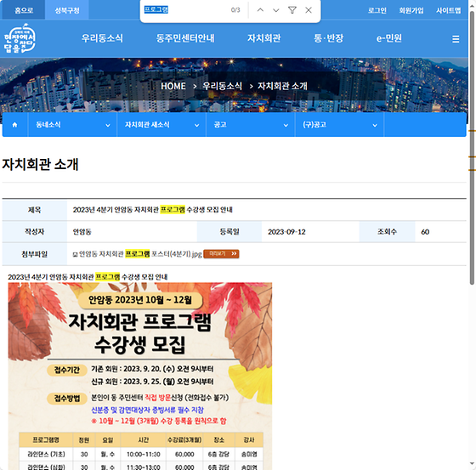
Task: Expand the 자치회관 새소식 dropdown
Action: pyautogui.click(x=161, y=125)
